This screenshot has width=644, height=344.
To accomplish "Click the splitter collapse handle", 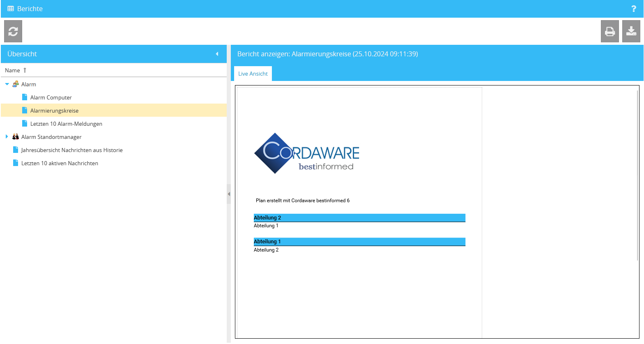I will (x=229, y=194).
